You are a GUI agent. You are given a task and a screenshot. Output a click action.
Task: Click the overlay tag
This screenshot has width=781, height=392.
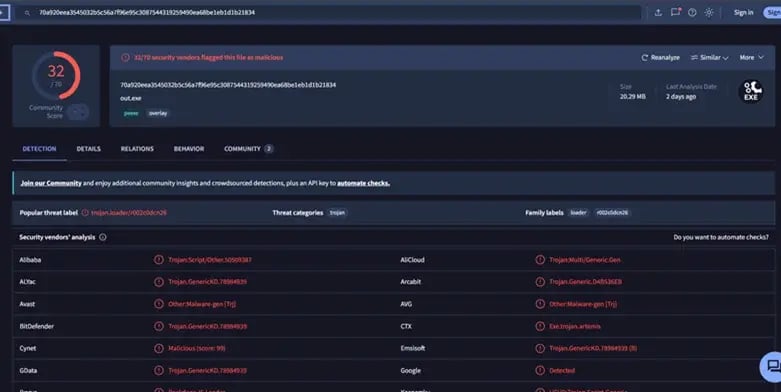point(158,114)
